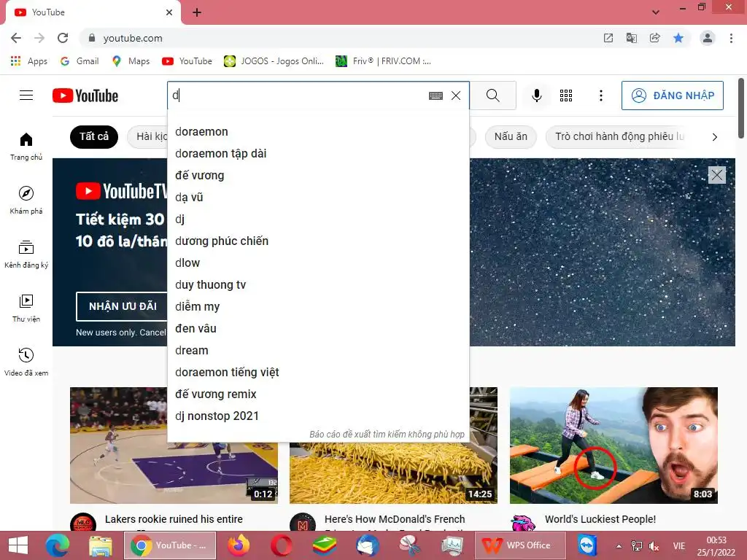This screenshot has height=560, width=747.
Task: Choose suggestion doraemon tập dài
Action: (318, 154)
